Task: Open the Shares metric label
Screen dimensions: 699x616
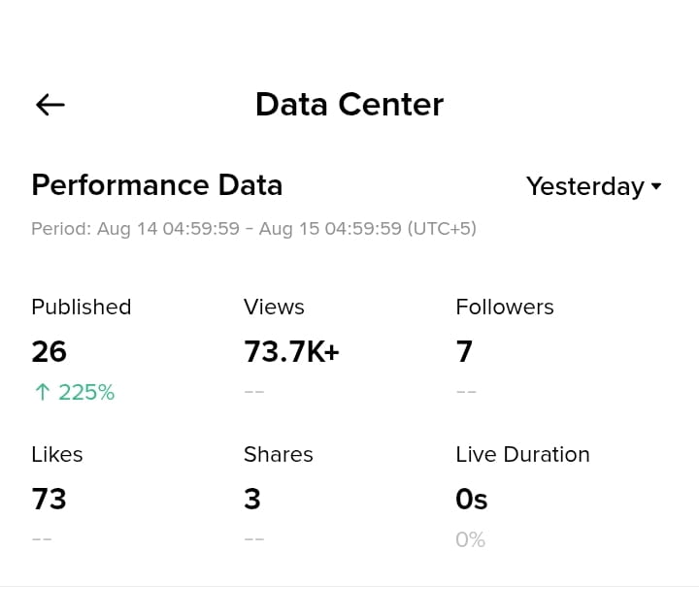Action: [x=279, y=454]
